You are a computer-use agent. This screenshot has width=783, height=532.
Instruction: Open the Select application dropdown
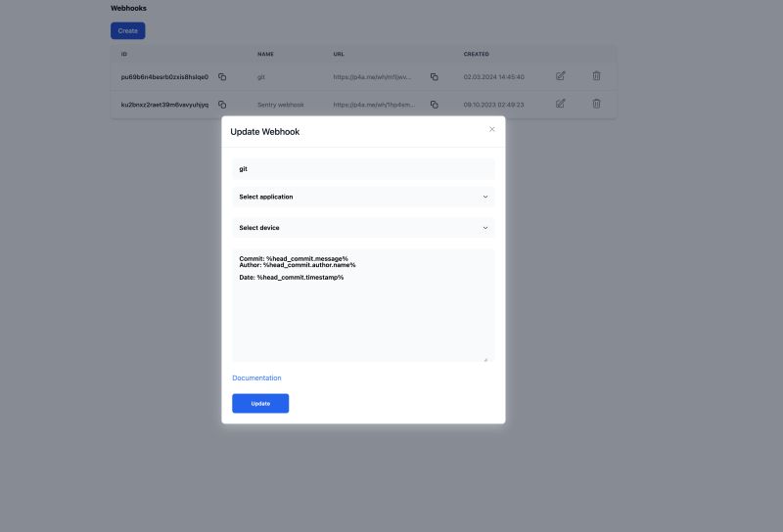coord(363,197)
